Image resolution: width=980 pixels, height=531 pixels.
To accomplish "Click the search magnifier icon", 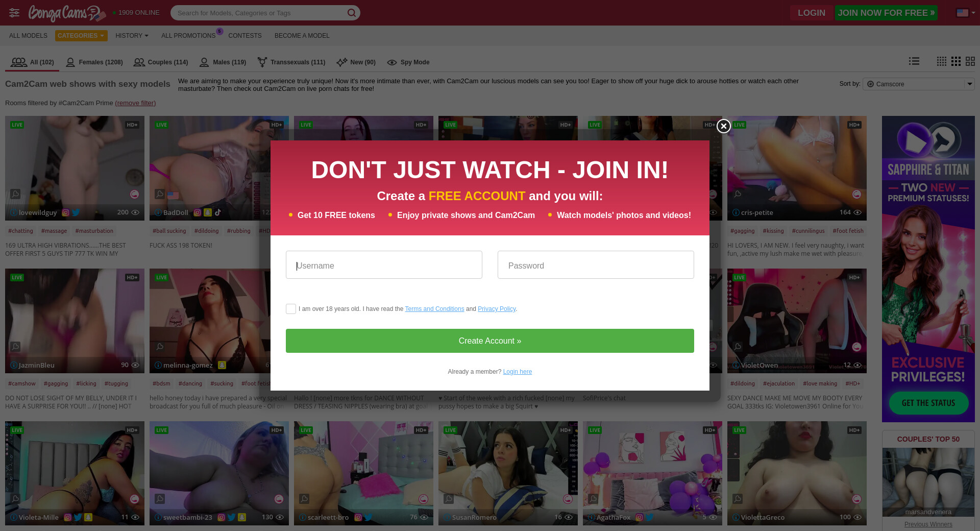I will [x=351, y=13].
